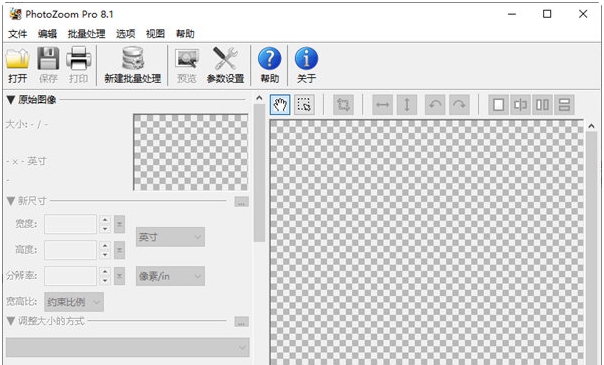
Task: Open 参数设置 preferences tools icon
Action: (225, 59)
